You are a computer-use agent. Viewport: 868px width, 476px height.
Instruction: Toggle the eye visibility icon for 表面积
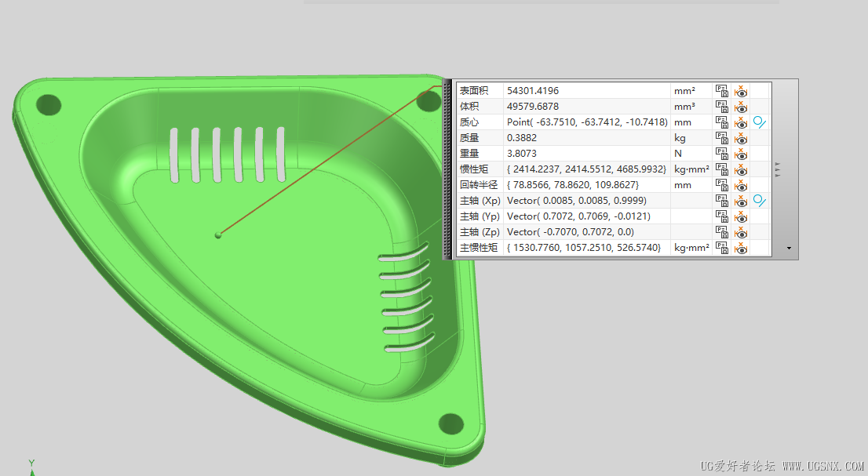741,91
